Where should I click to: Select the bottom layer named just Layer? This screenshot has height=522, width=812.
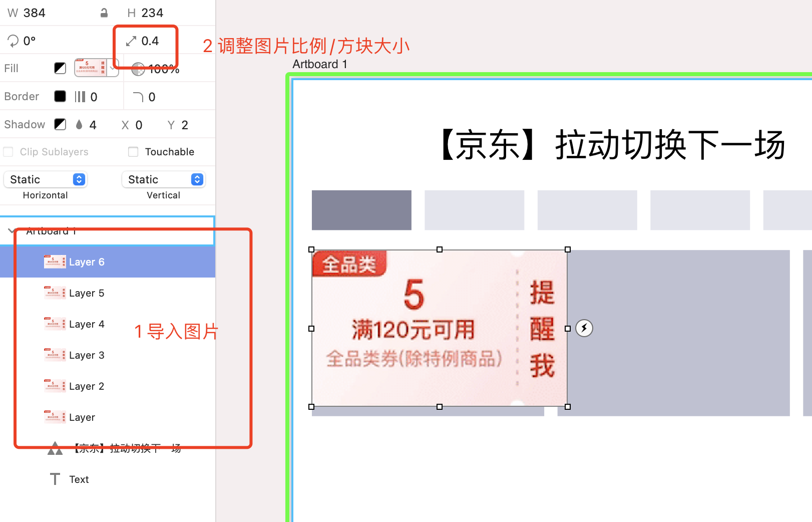click(108, 417)
